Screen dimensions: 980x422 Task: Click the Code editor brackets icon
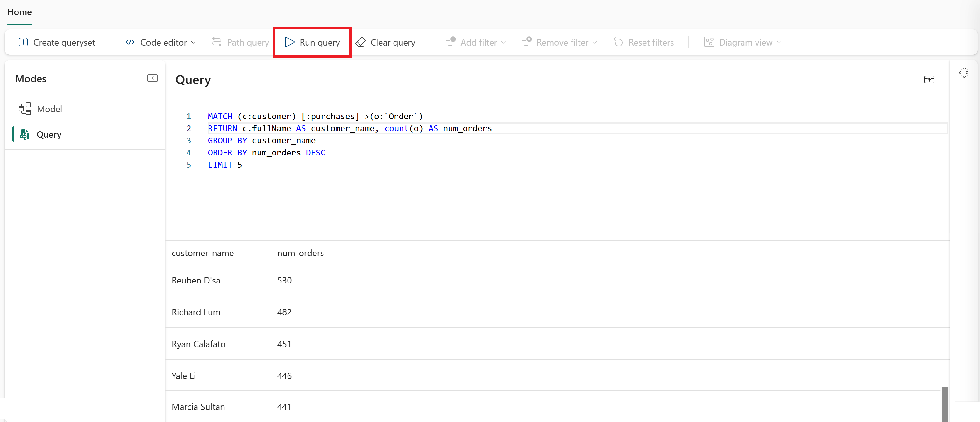(130, 42)
